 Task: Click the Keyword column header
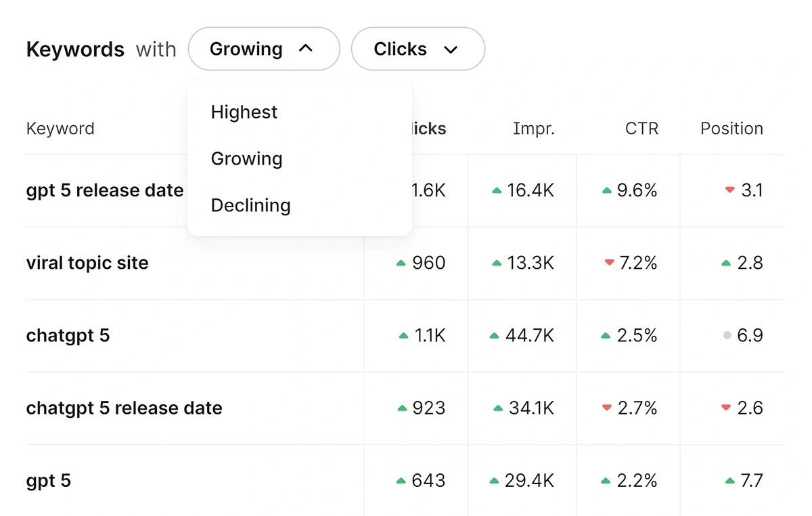[60, 129]
